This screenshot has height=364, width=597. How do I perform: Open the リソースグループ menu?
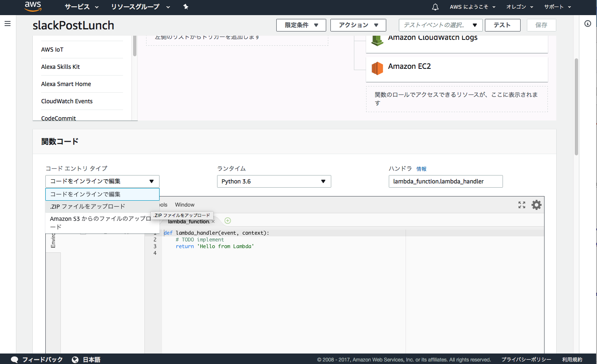click(141, 7)
